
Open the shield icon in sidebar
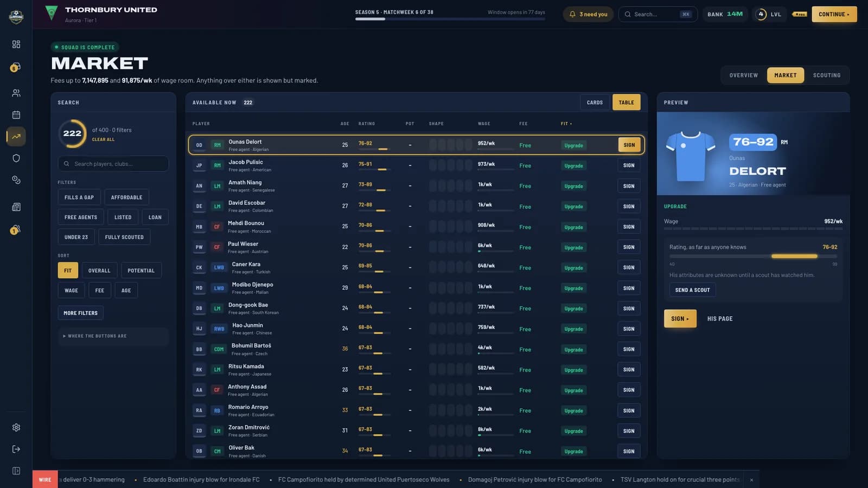16,158
